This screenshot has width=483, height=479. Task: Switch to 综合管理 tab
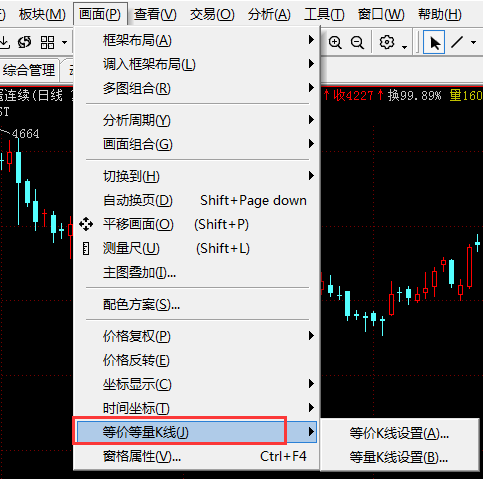[x=29, y=70]
